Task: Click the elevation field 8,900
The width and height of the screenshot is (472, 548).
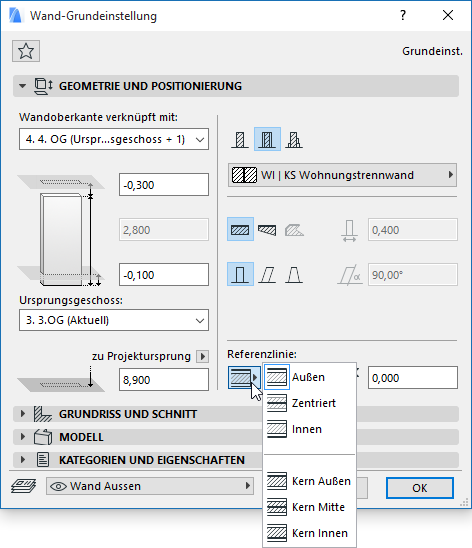Action: pyautogui.click(x=164, y=380)
